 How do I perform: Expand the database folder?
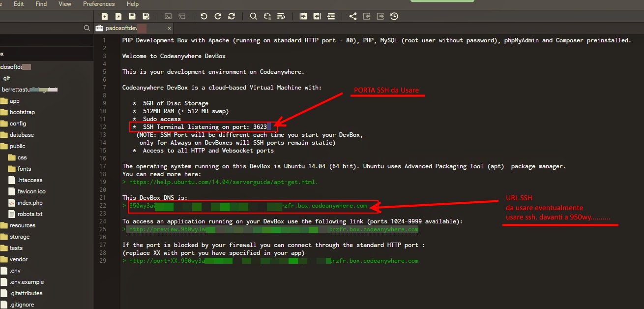coord(22,135)
